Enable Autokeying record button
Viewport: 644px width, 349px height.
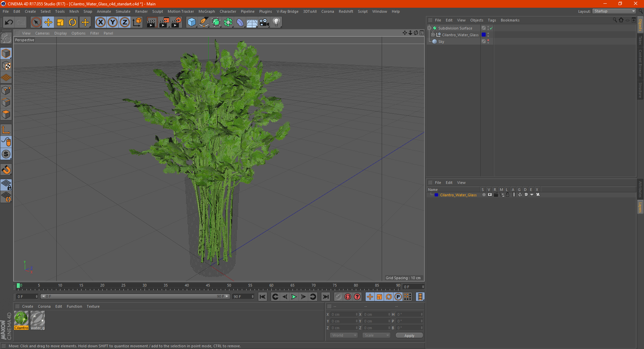pyautogui.click(x=348, y=297)
